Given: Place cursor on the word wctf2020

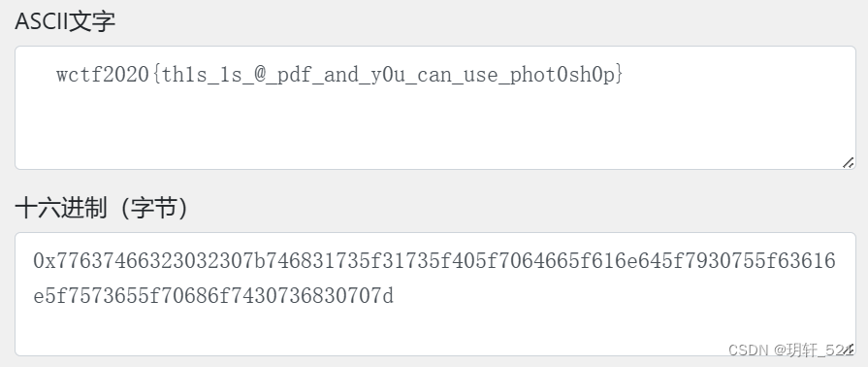Looking at the screenshot, I should click(x=103, y=75).
